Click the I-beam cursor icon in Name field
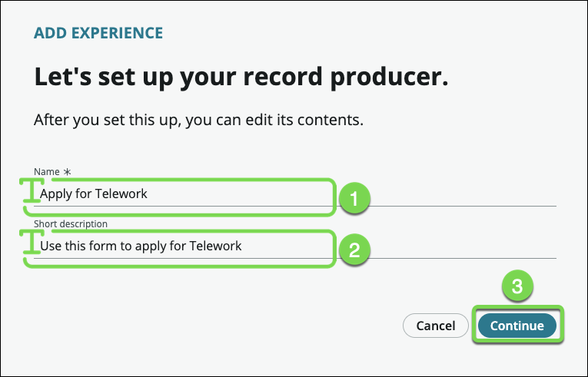Image resolution: width=588 pixels, height=377 pixels. (x=28, y=195)
